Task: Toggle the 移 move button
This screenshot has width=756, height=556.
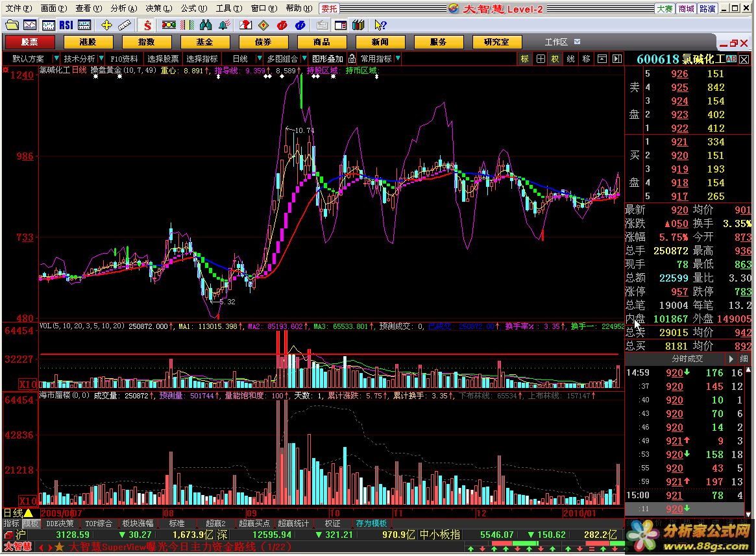Action: click(586, 59)
